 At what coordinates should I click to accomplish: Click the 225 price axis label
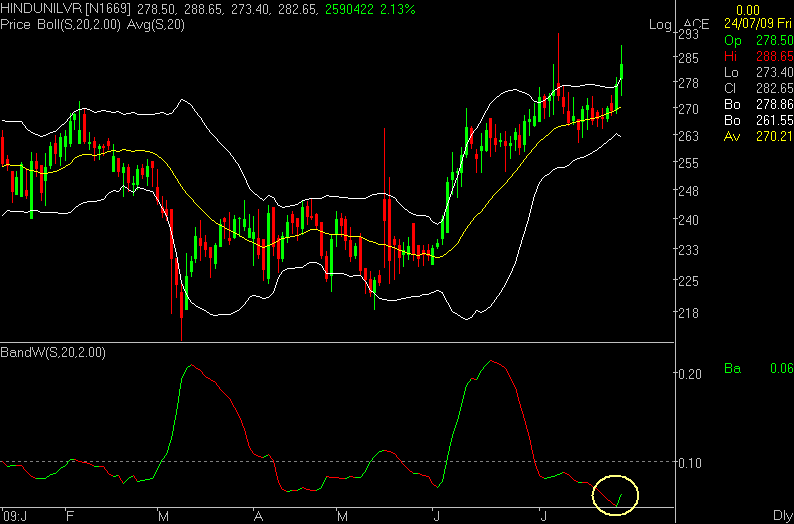691,281
